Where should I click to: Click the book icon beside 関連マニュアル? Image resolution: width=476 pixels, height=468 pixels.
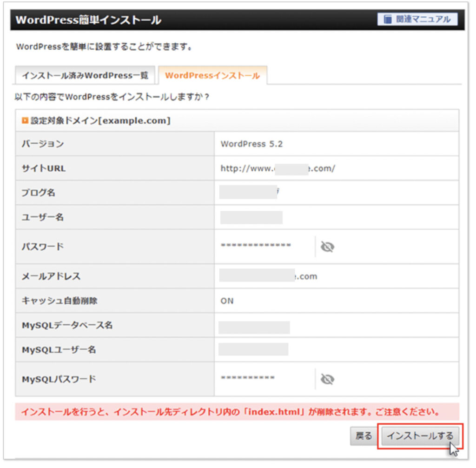pos(388,20)
